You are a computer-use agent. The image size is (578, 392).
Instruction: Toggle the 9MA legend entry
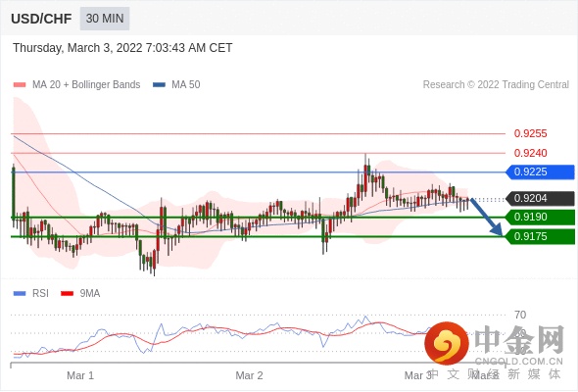click(80, 294)
